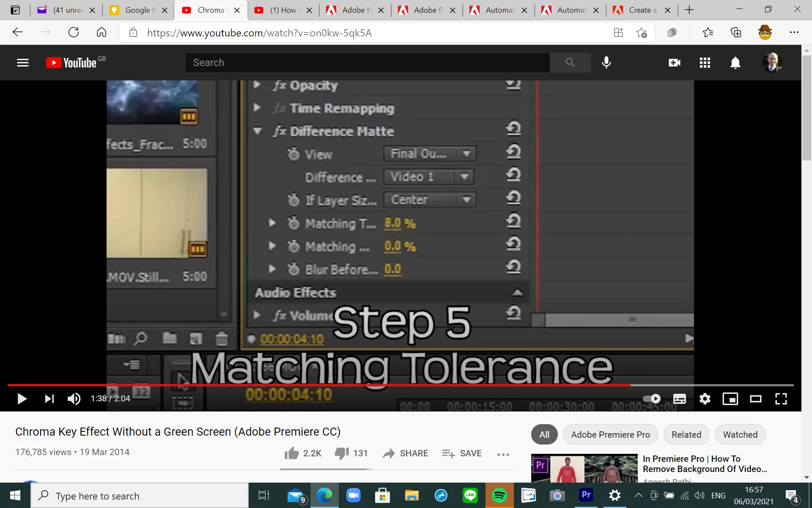The height and width of the screenshot is (508, 812).
Task: Open video settings gear
Action: [705, 399]
